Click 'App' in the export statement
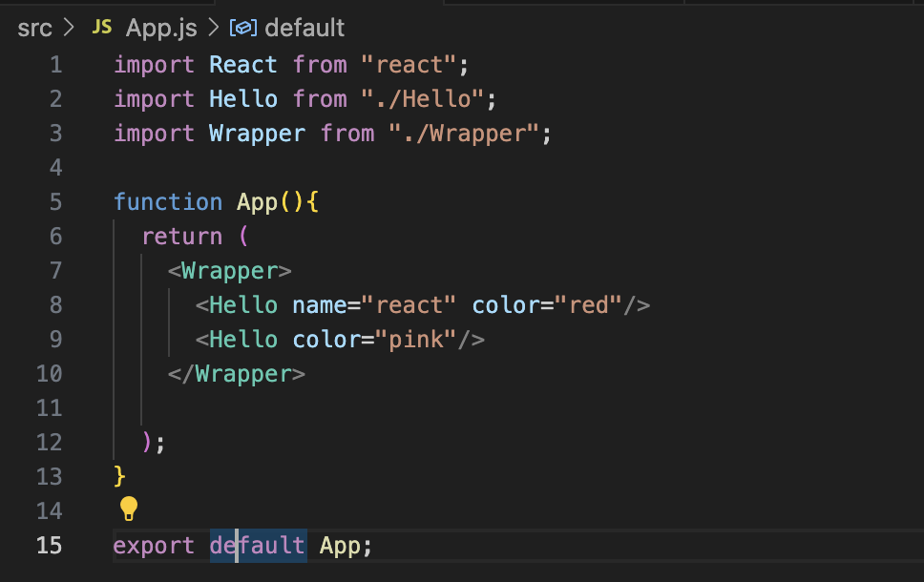This screenshot has width=924, height=582. coord(340,546)
